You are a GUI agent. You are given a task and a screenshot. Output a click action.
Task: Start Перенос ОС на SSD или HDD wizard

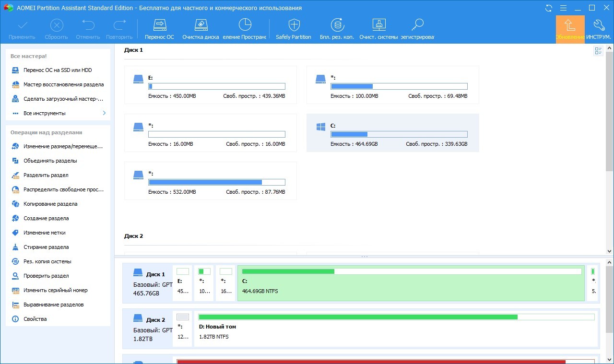tap(58, 70)
